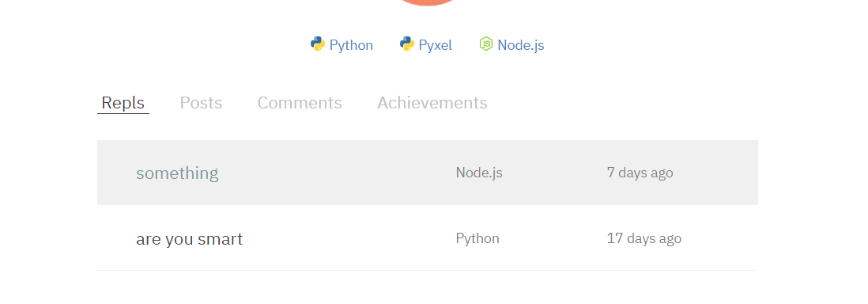This screenshot has height=304, width=868.
Task: Open the repl named something
Action: [177, 173]
